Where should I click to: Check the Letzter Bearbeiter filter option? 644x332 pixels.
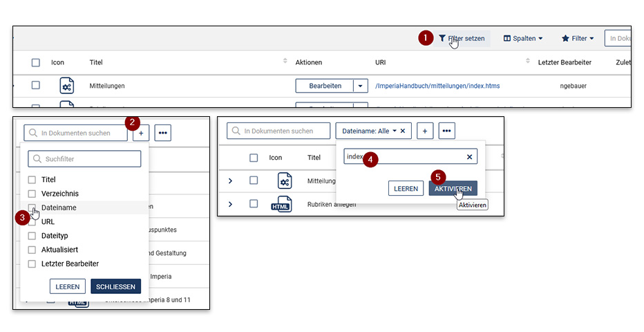tap(32, 264)
